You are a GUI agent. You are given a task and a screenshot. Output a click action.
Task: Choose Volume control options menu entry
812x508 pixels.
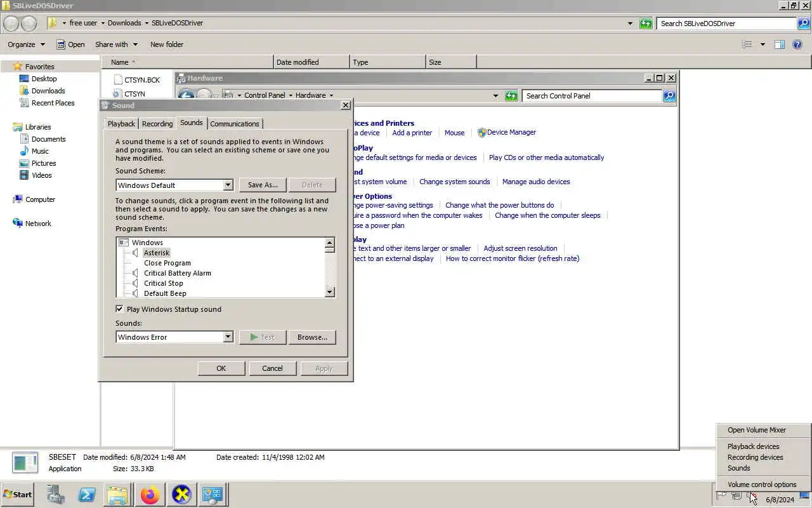tap(764, 485)
